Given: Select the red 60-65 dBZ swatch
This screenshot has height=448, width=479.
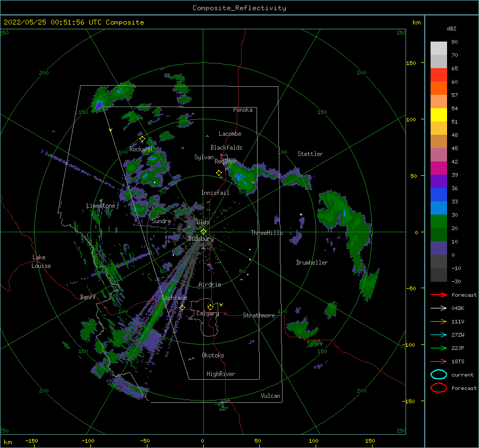Looking at the screenshot, I should tap(439, 75).
